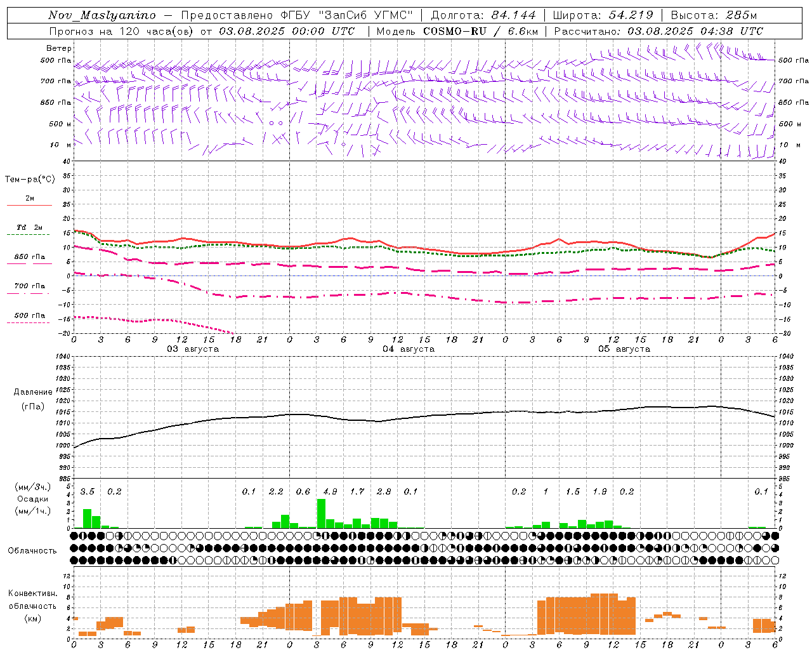Click the "Конвективн." convective cloud label
This screenshot has width=812, height=650.
33,594
